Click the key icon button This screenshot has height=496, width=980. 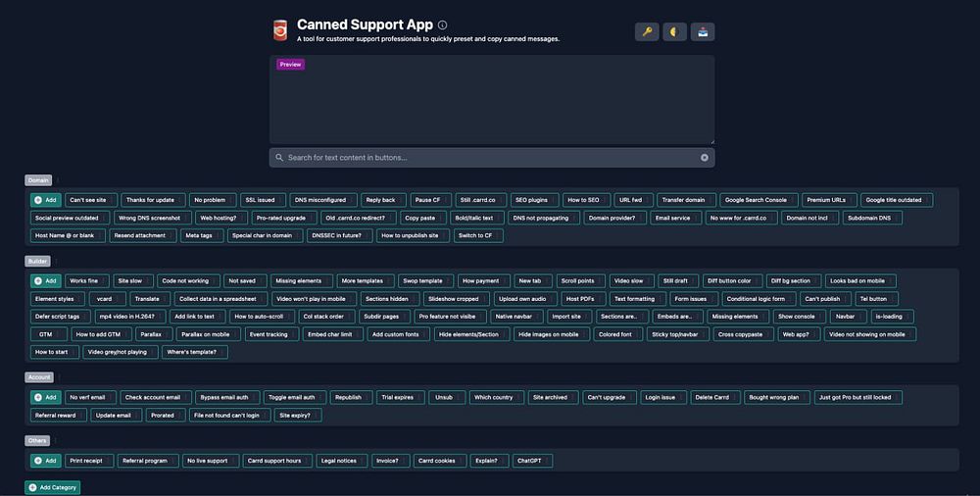pyautogui.click(x=647, y=32)
